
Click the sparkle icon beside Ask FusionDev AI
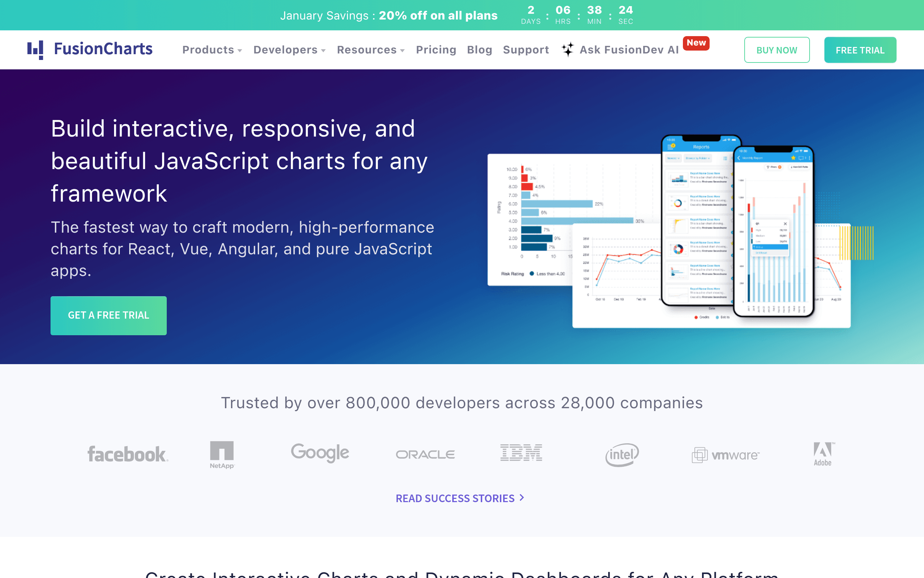tap(568, 49)
